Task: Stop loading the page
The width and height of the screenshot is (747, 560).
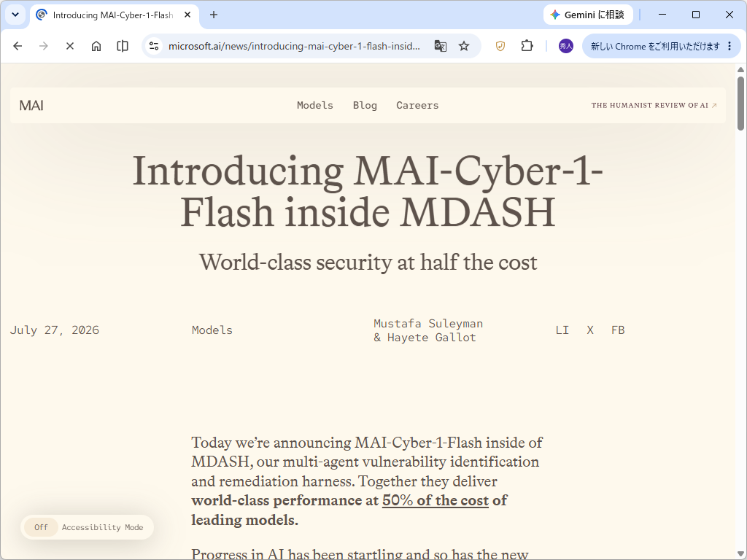Action: tap(69, 46)
